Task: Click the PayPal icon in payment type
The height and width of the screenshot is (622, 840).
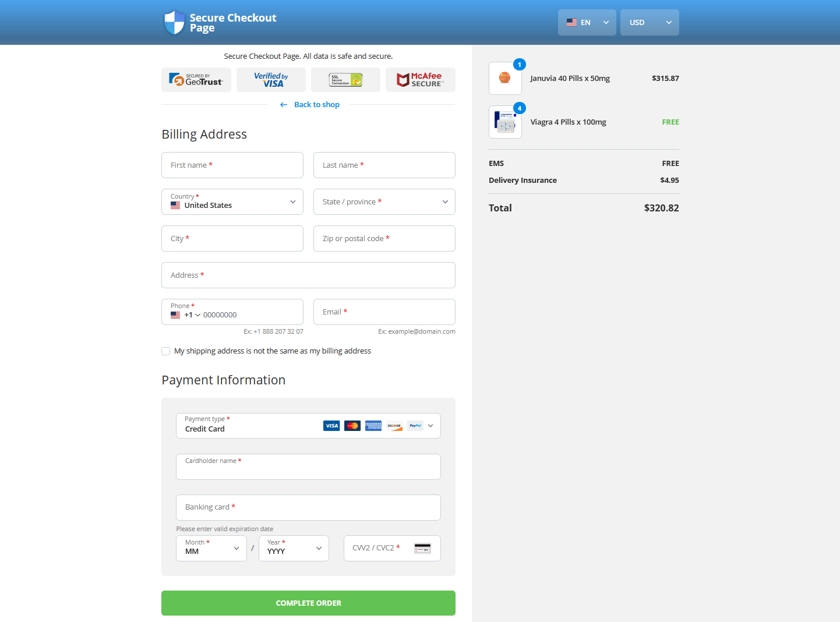Action: 415,426
